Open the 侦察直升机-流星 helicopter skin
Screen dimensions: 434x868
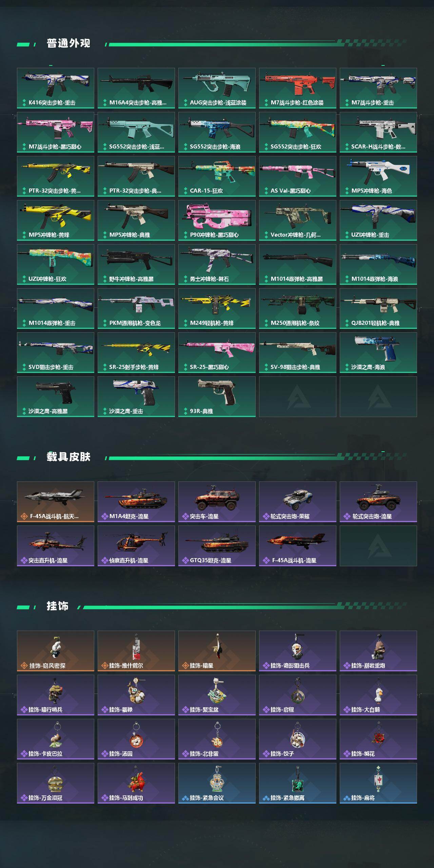click(x=136, y=546)
